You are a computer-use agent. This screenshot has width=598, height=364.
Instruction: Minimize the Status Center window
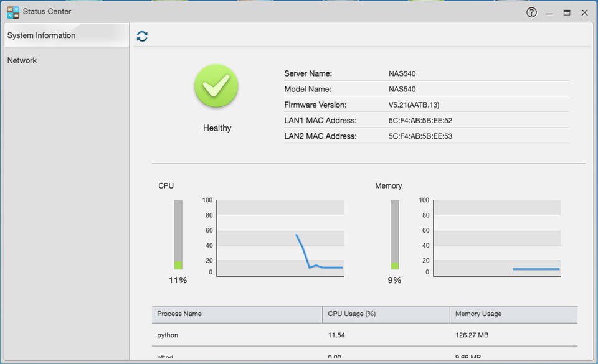549,13
